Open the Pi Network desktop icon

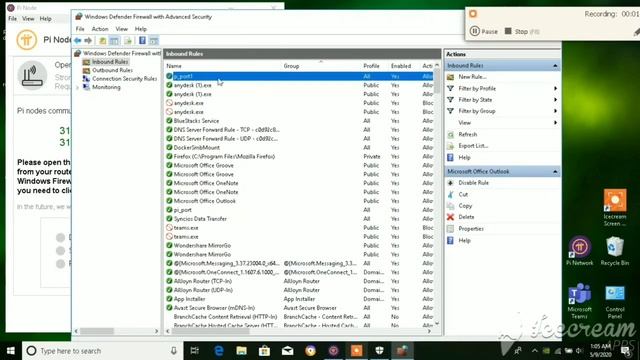tap(580, 250)
